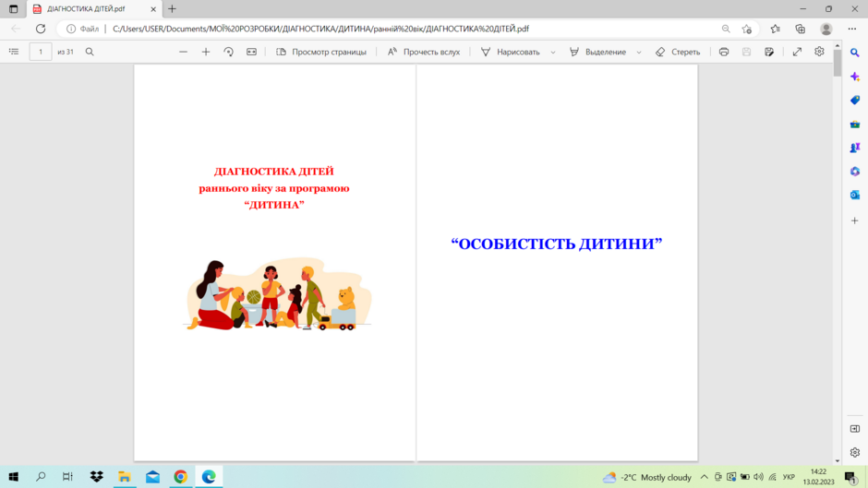Enter full screen mode
Viewport: 868px width, 488px height.
pyautogui.click(x=797, y=52)
